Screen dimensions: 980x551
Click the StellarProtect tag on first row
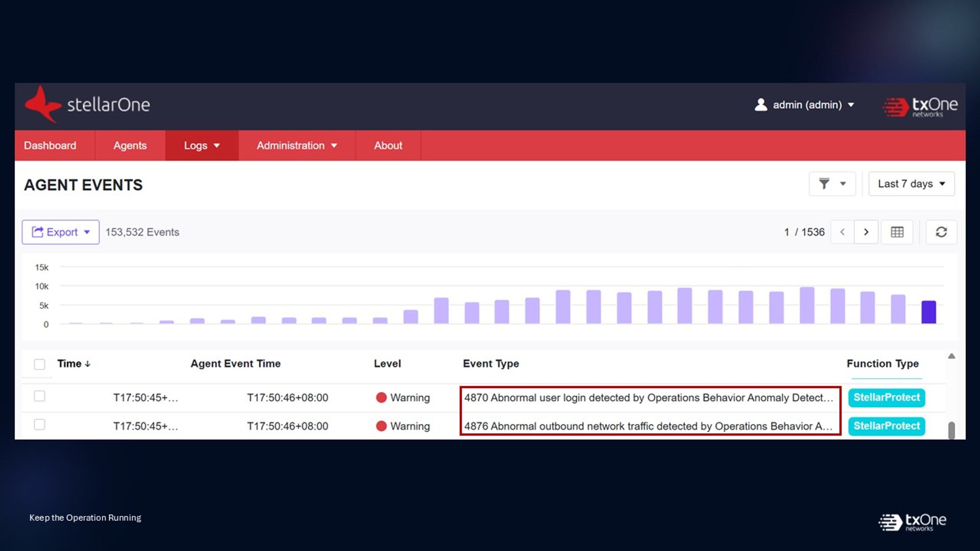point(887,397)
